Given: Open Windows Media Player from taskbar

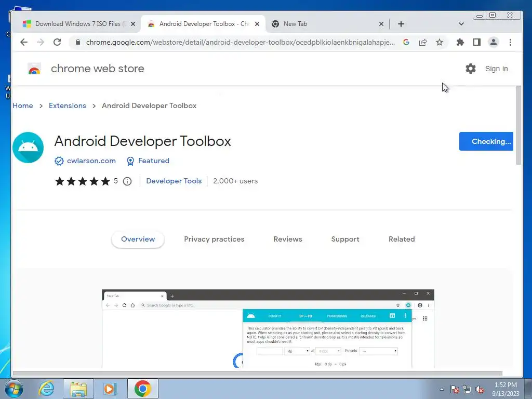Looking at the screenshot, I should click(x=110, y=389).
